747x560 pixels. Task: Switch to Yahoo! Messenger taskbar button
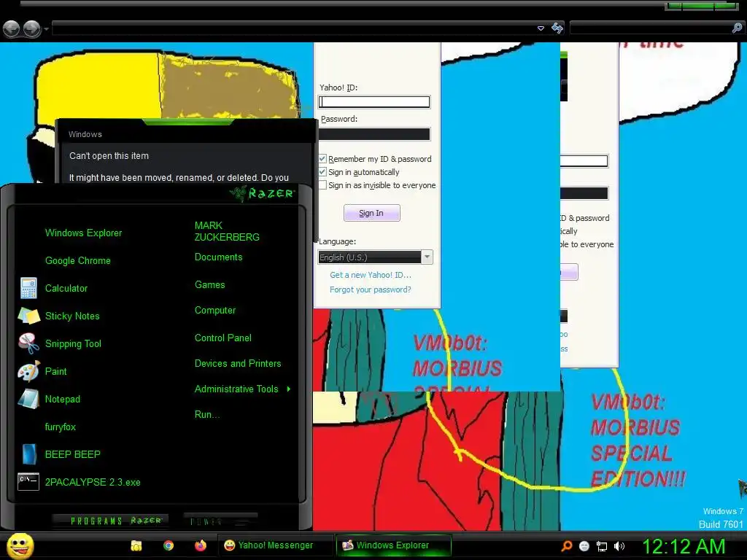(275, 545)
